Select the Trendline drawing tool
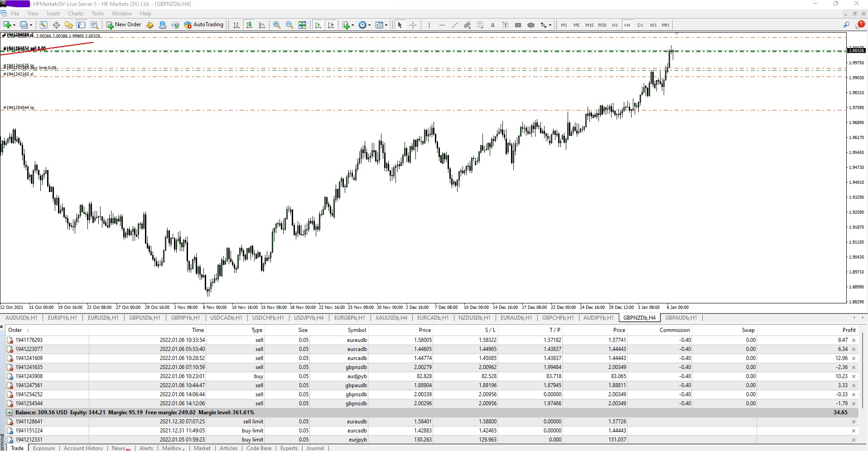Screen dimensions: 868x451 coord(454,25)
